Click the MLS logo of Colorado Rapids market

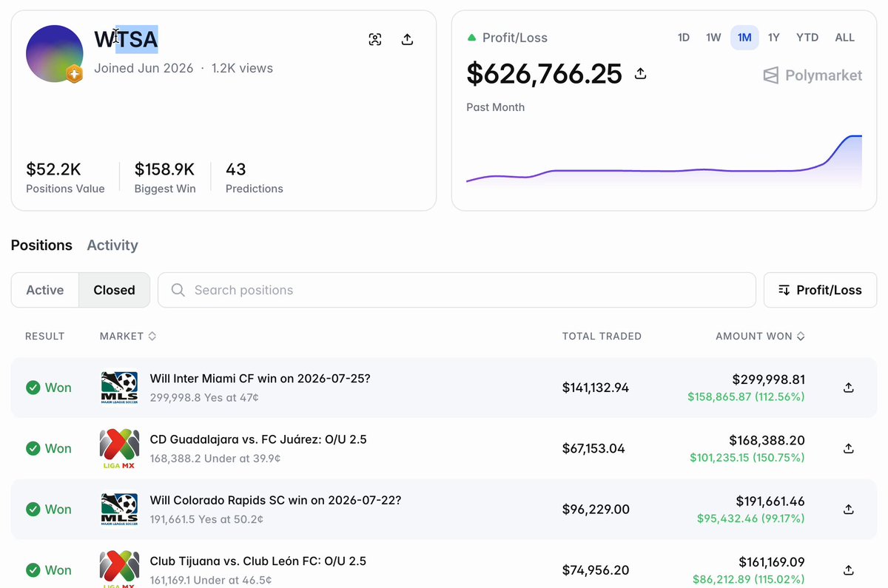[119, 509]
